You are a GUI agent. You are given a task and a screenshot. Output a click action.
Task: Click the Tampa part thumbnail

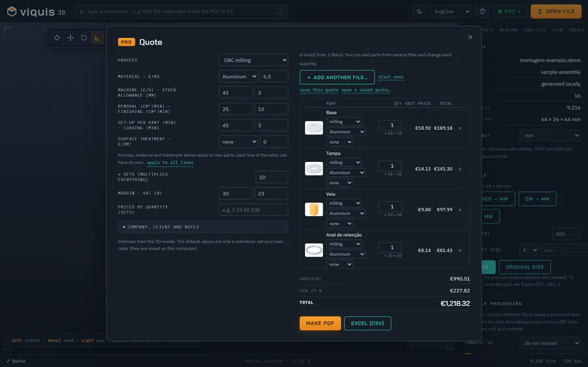coord(314,168)
